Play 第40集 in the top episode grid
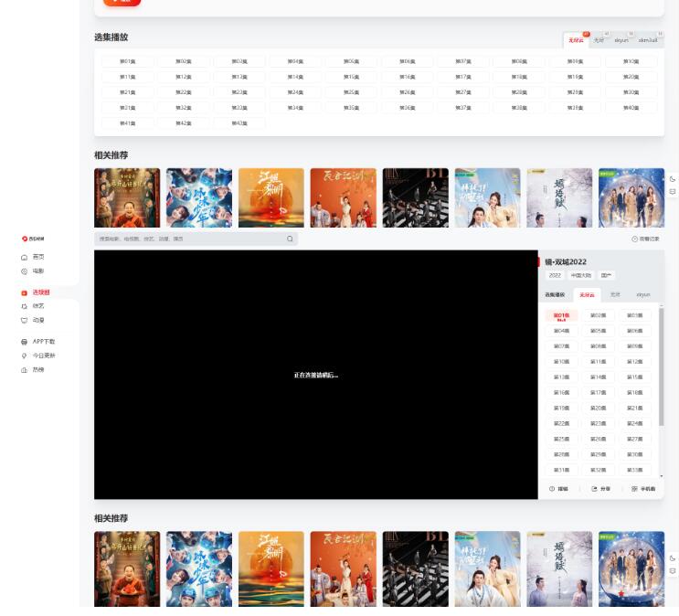679x616 pixels. click(x=631, y=108)
